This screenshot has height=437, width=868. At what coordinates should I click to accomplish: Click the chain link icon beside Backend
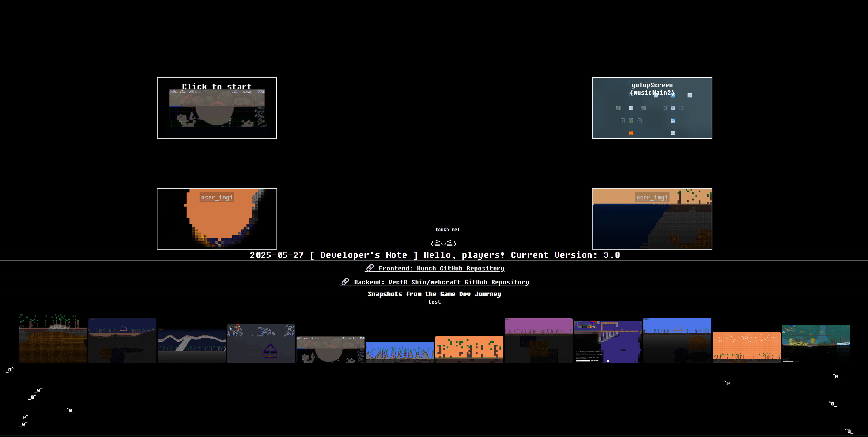pyautogui.click(x=345, y=282)
